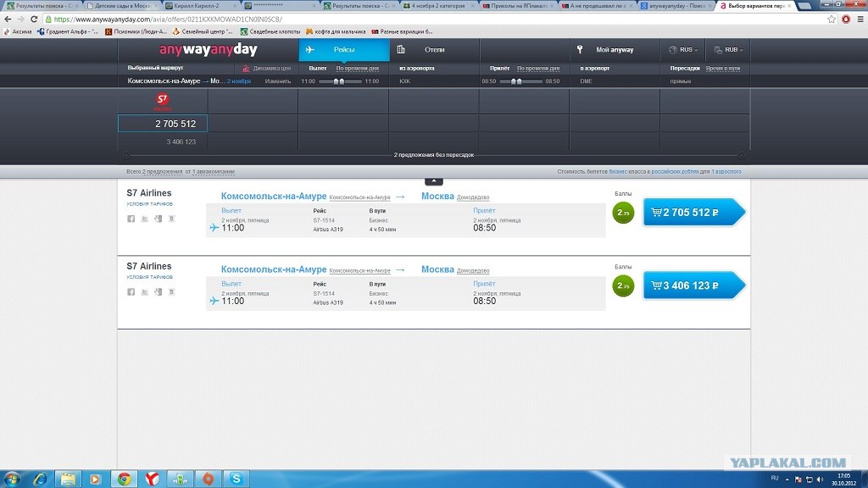
Task: Open Internet Explorer from taskbar
Action: pyautogui.click(x=40, y=479)
